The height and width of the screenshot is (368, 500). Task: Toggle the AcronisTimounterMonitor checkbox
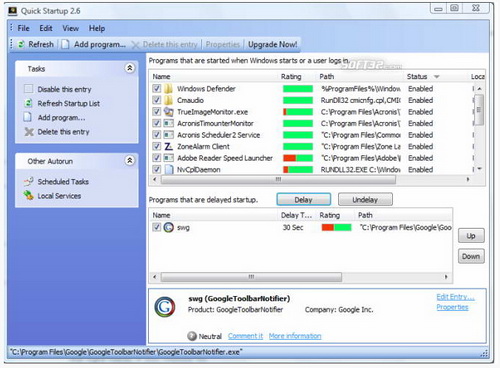[157, 123]
